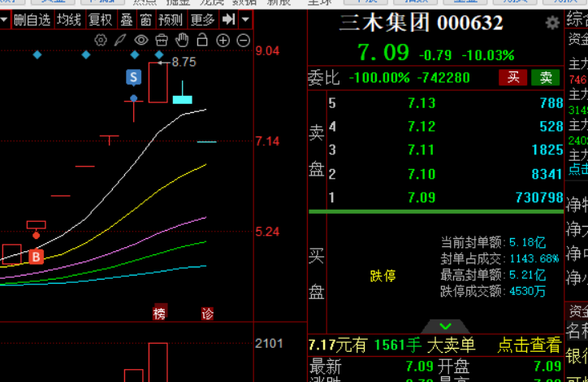The image size is (588, 382).
Task: Click the 诊 diagnosis badge
Action: pos(207,314)
